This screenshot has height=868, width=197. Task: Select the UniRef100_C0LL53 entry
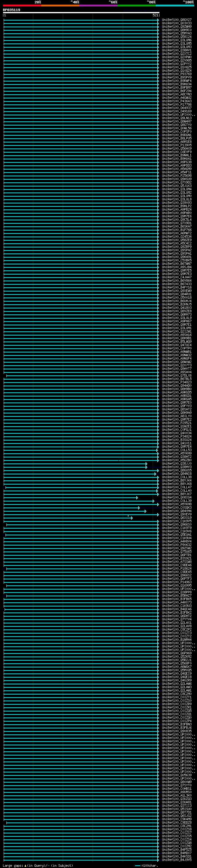pos(176,450)
